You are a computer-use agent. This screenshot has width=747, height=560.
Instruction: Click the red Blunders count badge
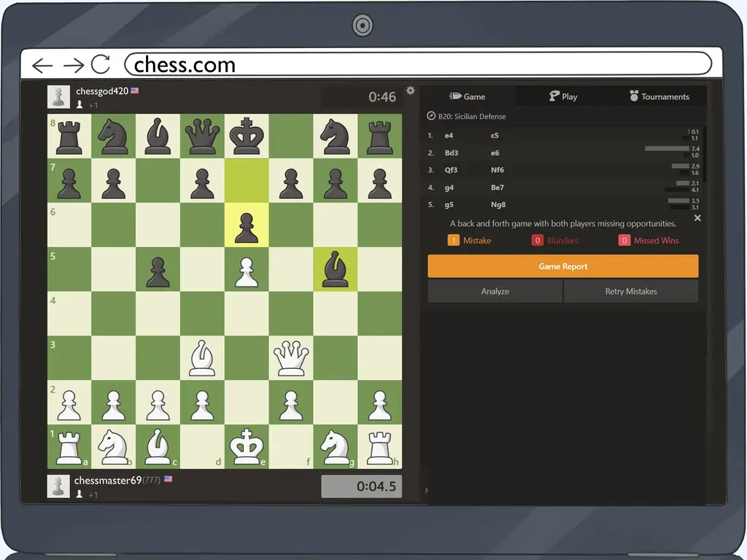(537, 241)
